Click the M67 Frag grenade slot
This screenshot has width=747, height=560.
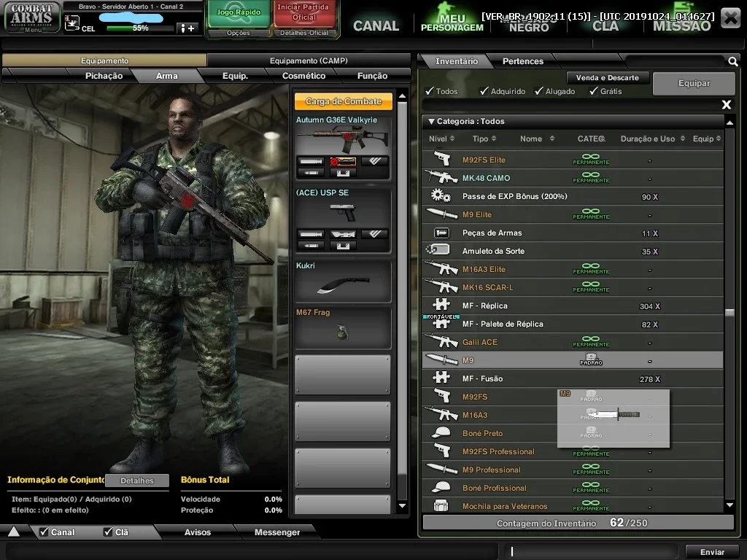[343, 328]
